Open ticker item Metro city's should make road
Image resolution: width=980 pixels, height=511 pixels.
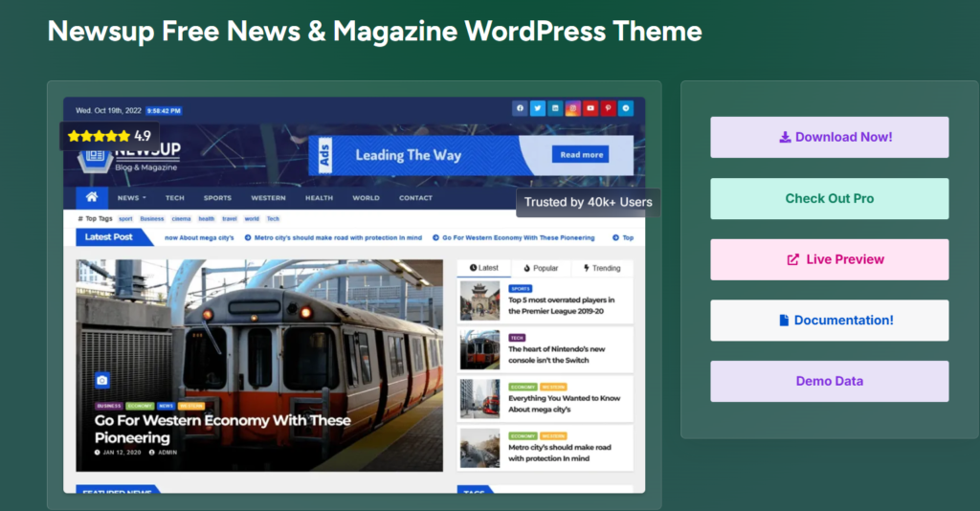(x=338, y=238)
